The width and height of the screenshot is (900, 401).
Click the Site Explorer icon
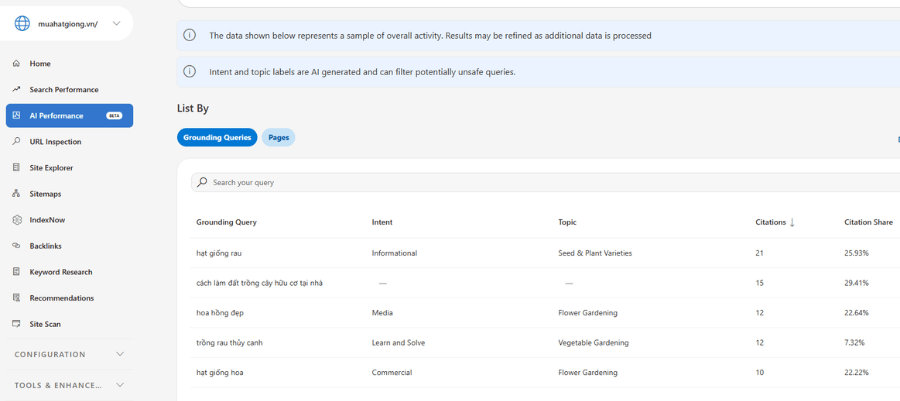(x=16, y=168)
